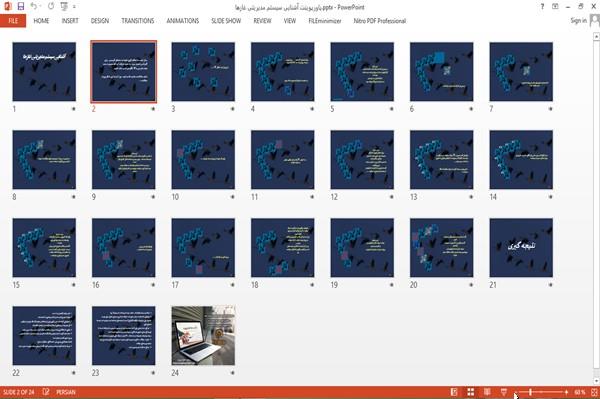Click the PowerPoint application icon in title bar
The height and width of the screenshot is (399, 600).
click(x=8, y=6)
